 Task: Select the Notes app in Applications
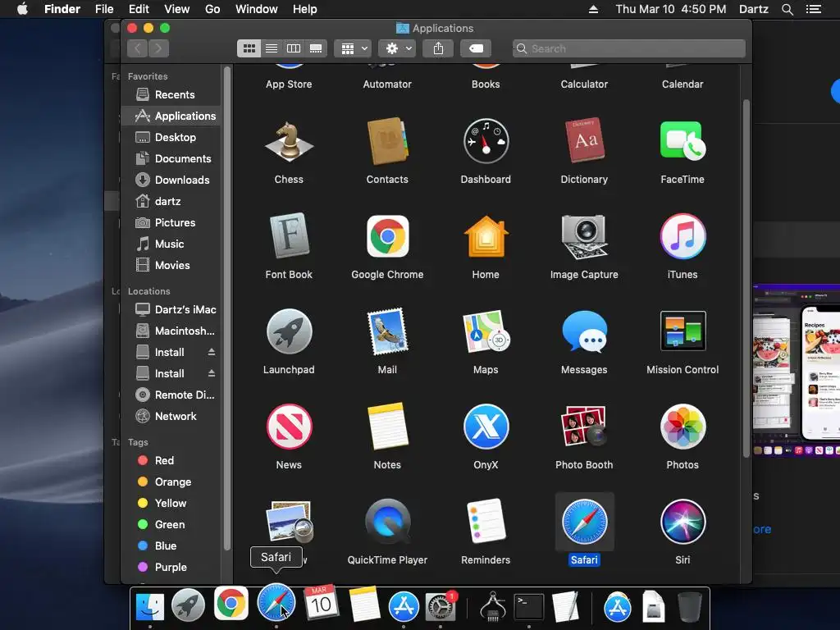pyautogui.click(x=387, y=427)
